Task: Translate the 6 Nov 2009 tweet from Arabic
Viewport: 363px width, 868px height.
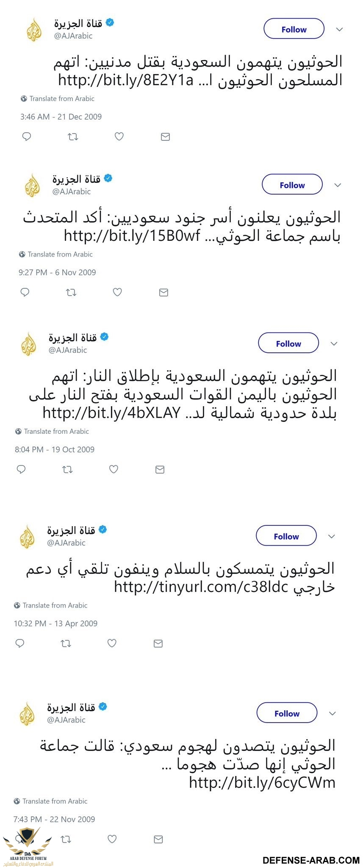Action: [60, 254]
